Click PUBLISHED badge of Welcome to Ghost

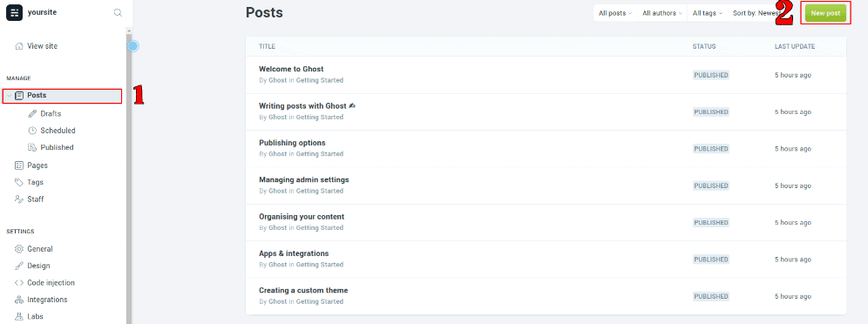point(711,75)
